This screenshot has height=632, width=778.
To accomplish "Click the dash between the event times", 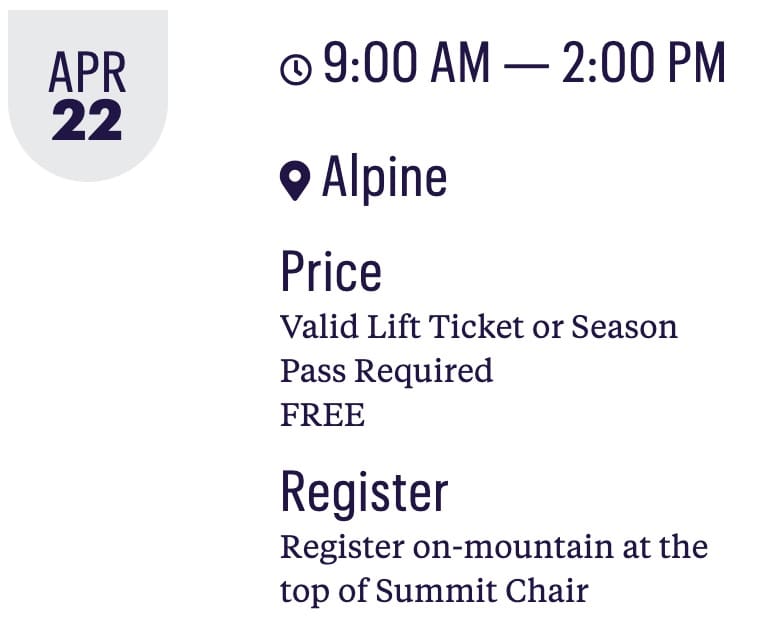I will pos(526,65).
